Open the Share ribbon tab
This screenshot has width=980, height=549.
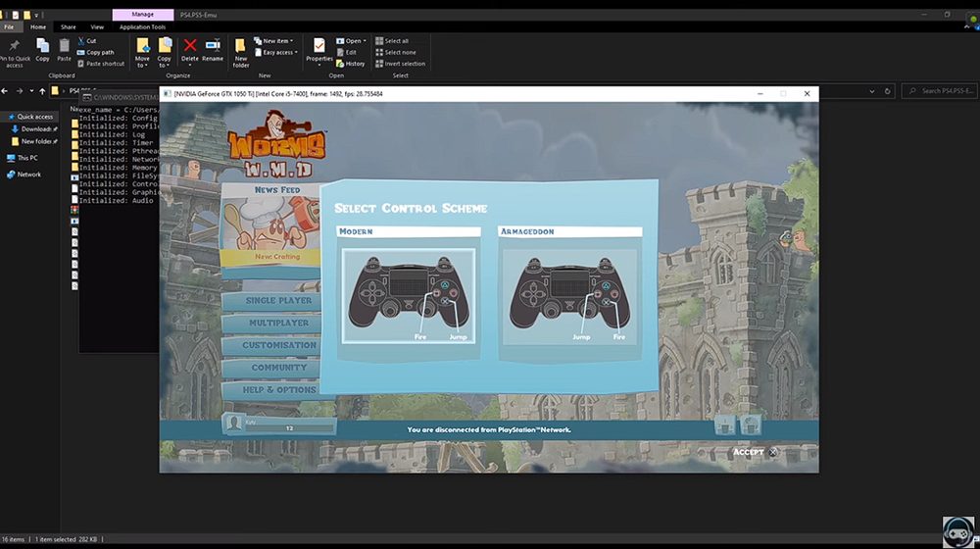point(68,26)
